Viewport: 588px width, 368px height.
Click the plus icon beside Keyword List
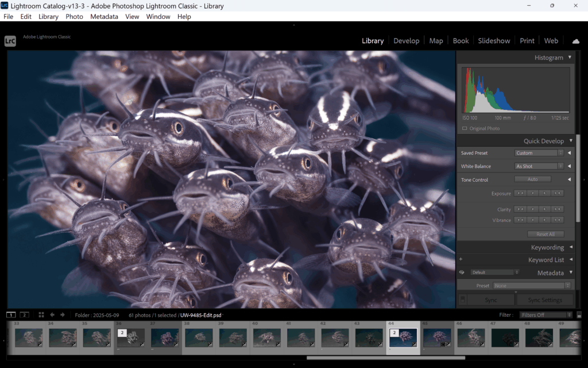point(461,259)
